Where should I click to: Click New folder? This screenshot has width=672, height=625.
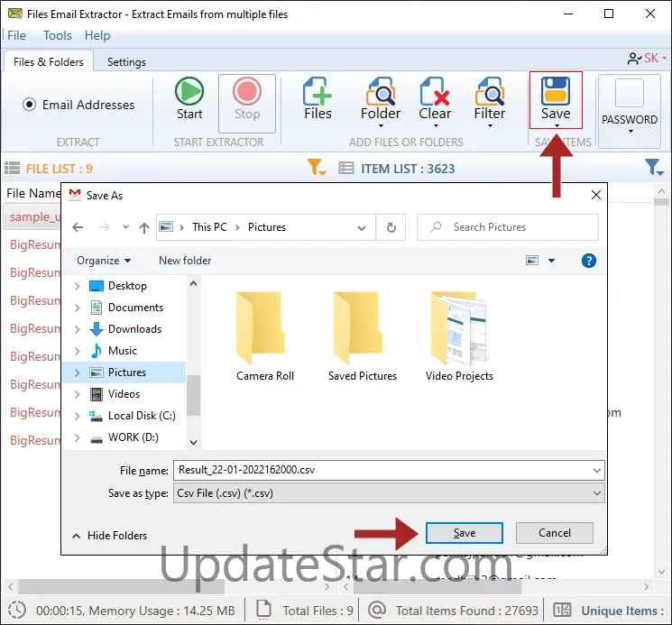coord(185,261)
